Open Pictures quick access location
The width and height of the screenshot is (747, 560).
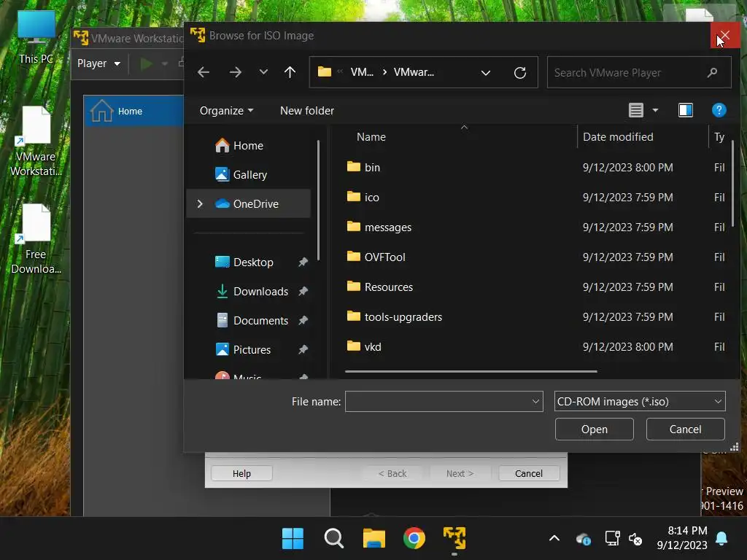pyautogui.click(x=252, y=349)
